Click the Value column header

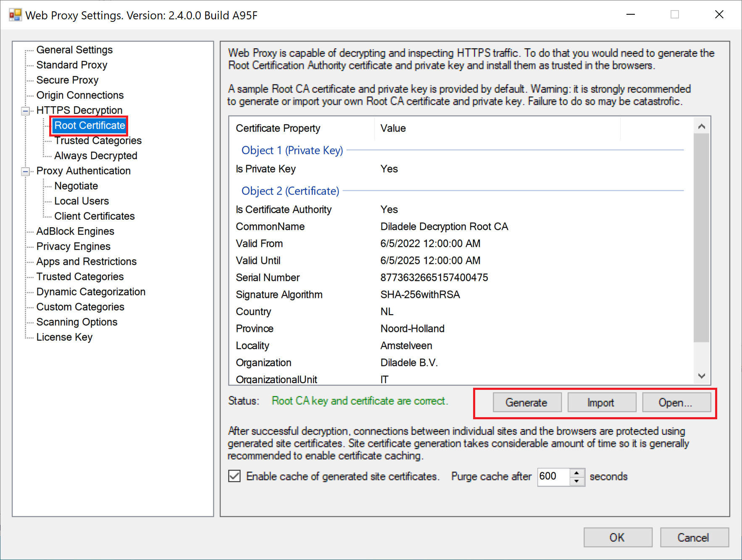click(497, 128)
